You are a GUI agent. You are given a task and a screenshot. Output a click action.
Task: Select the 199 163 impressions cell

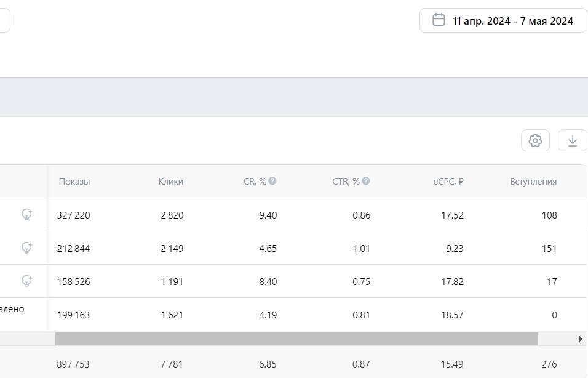tap(73, 315)
